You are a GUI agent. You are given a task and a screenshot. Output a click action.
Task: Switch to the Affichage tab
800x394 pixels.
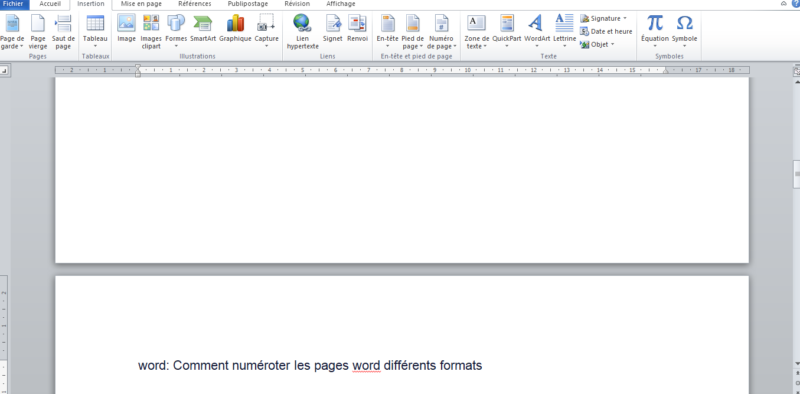point(341,4)
